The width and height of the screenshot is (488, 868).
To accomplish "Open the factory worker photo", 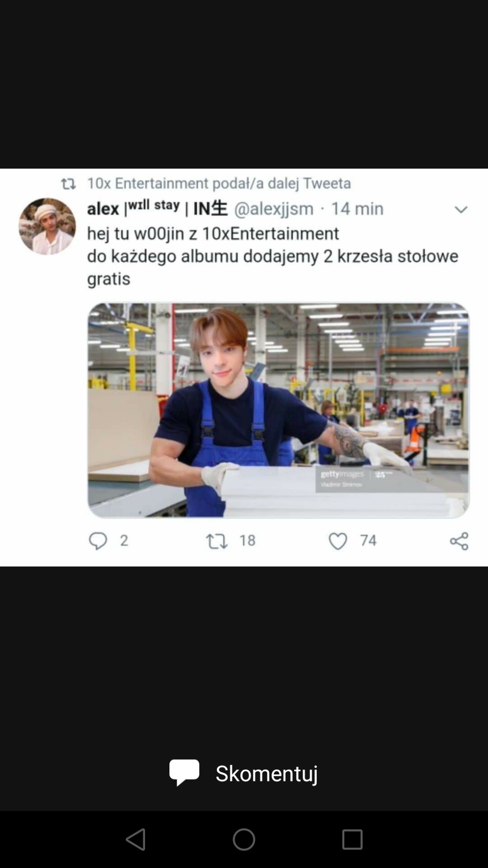I will [279, 410].
